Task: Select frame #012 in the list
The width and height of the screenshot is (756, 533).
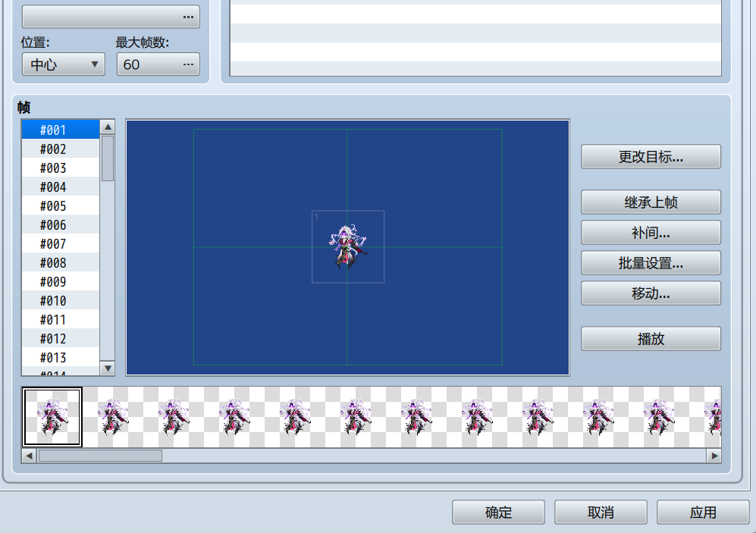Action: pyautogui.click(x=61, y=338)
